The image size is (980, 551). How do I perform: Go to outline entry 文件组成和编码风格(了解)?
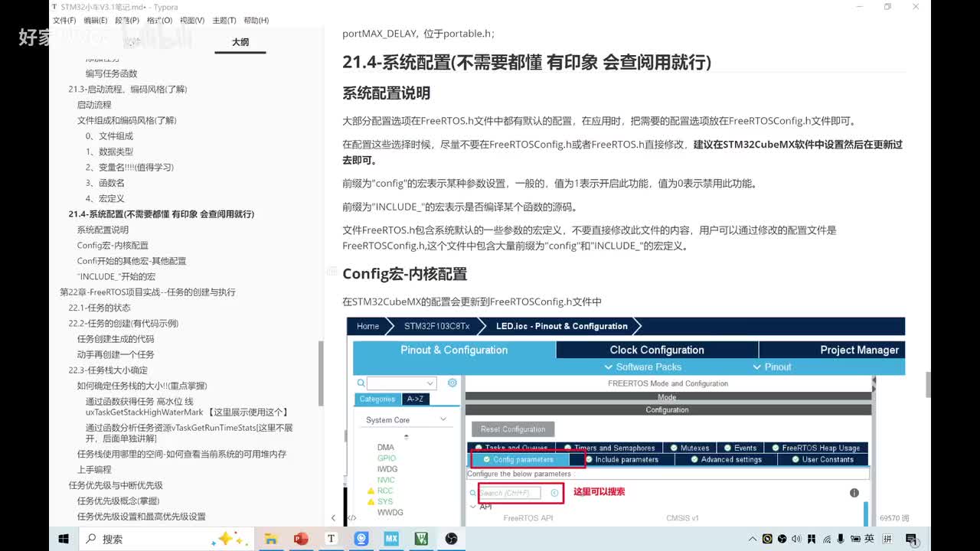point(127,120)
